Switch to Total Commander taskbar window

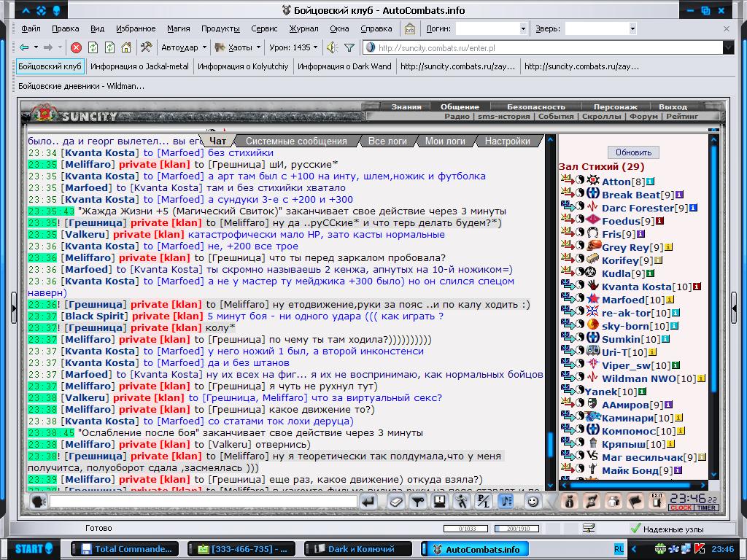[125, 549]
